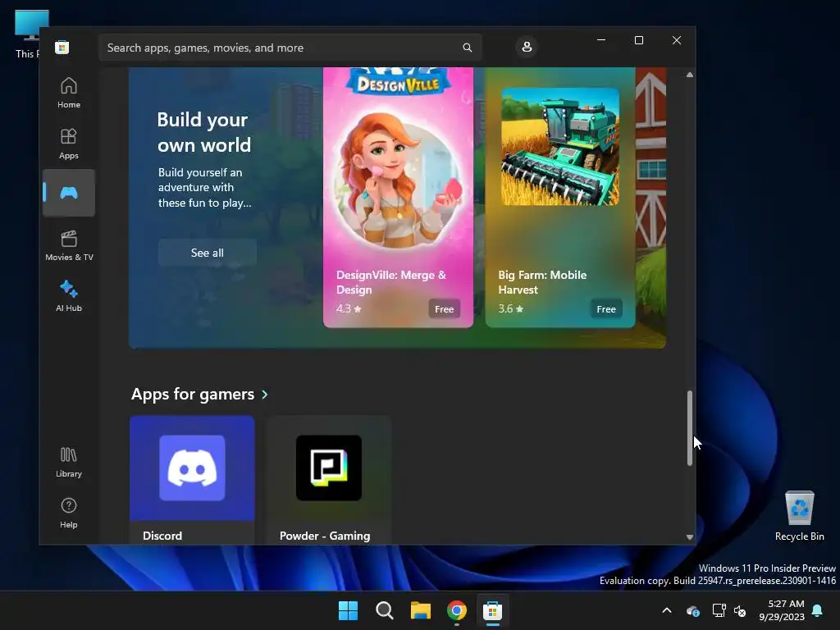Open the Home section in the sidebar
840x630 pixels.
69,93
